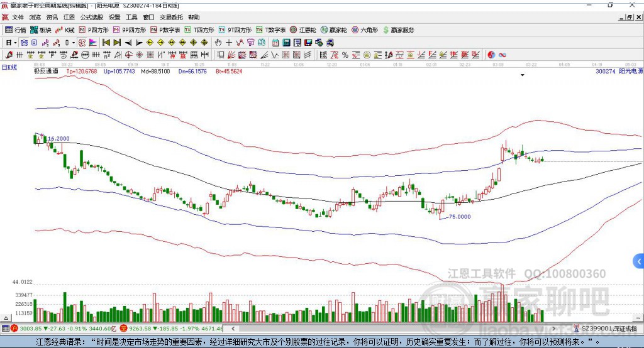The image size is (644, 348).
Task: Open the 六角形 hexagon tool
Action: (x=365, y=30)
